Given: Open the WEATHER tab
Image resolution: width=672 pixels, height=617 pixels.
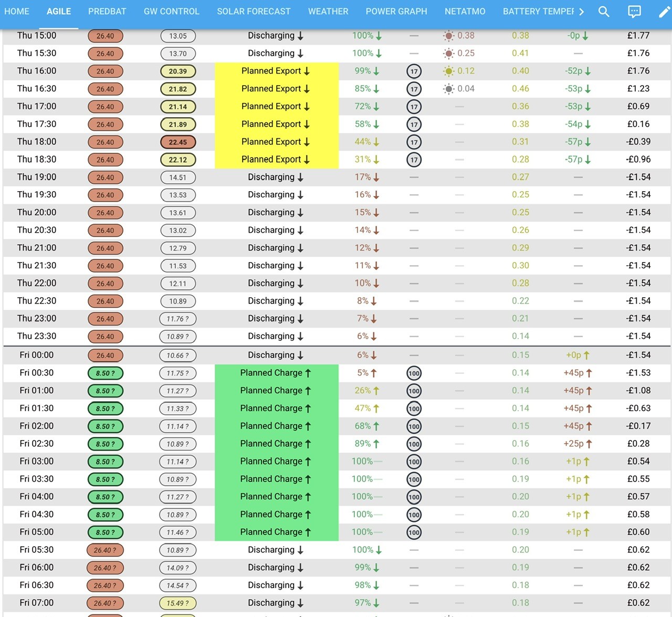Looking at the screenshot, I should 328,12.
